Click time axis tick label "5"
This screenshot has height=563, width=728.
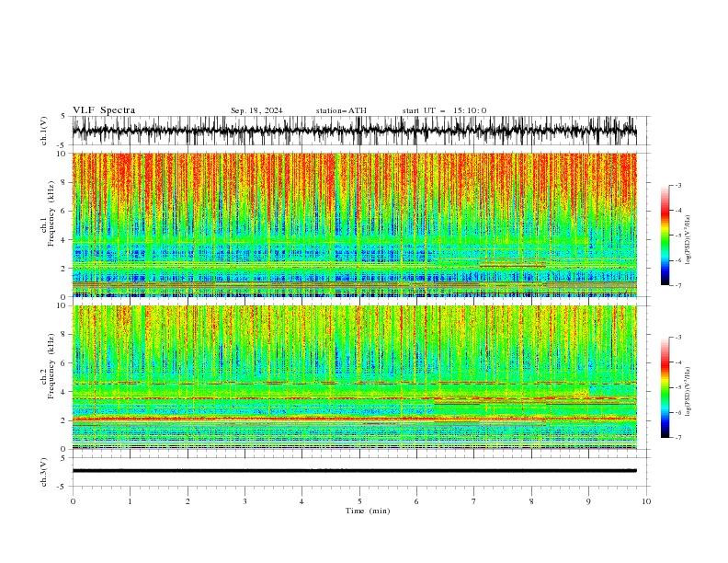coord(359,501)
